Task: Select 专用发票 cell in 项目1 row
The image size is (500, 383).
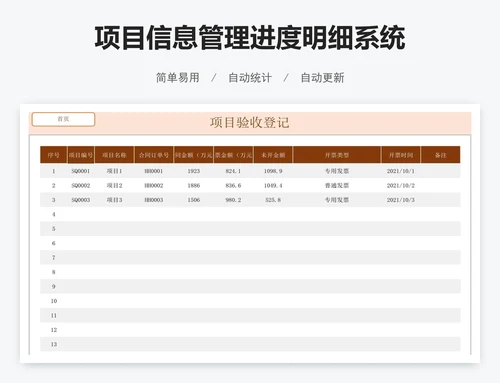Action: pyautogui.click(x=337, y=171)
